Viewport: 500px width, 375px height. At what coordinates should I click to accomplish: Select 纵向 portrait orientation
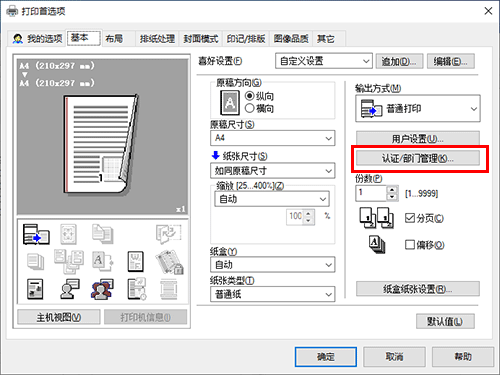click(259, 96)
